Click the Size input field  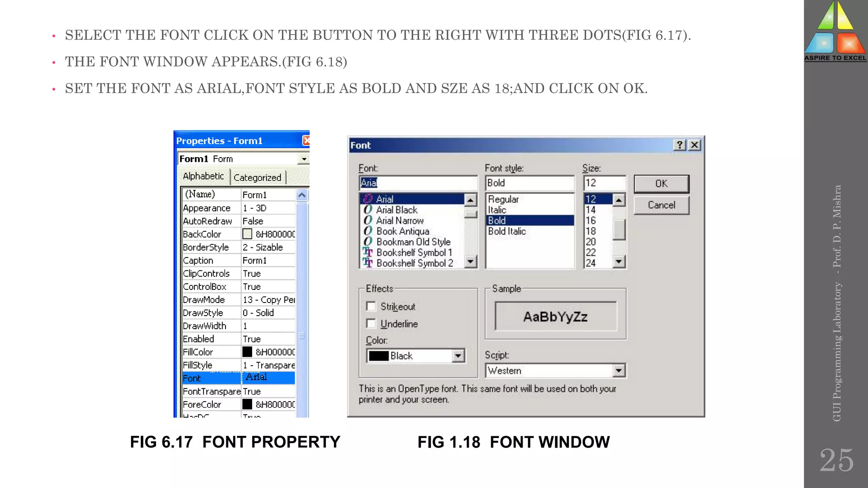point(604,183)
